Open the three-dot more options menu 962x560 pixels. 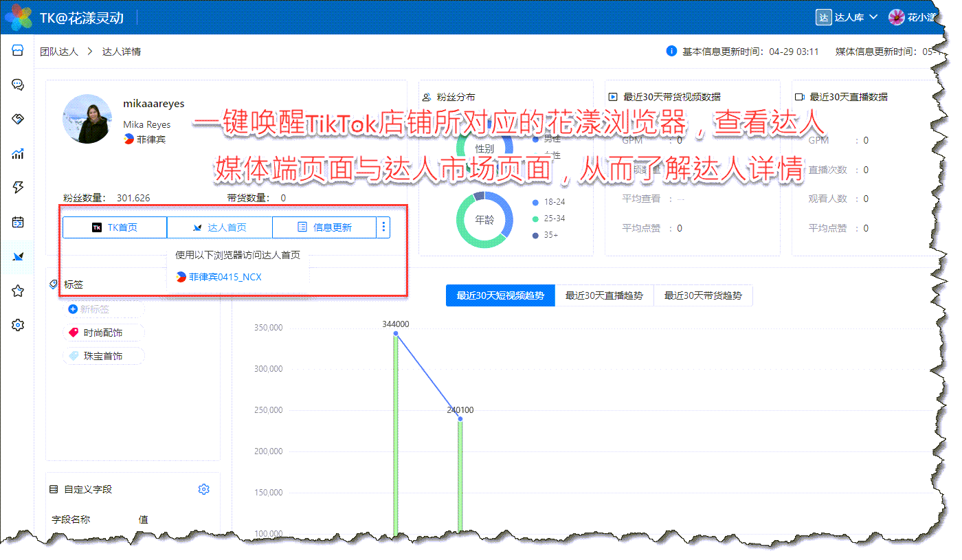(383, 227)
